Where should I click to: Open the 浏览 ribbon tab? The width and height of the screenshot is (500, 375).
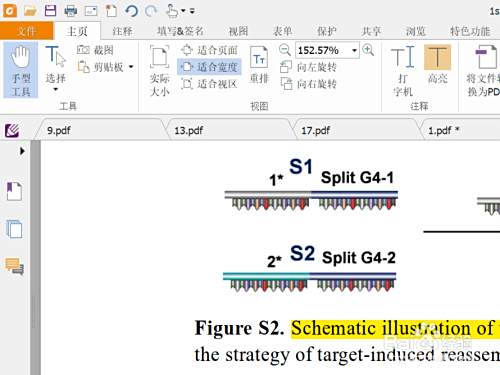(x=416, y=31)
